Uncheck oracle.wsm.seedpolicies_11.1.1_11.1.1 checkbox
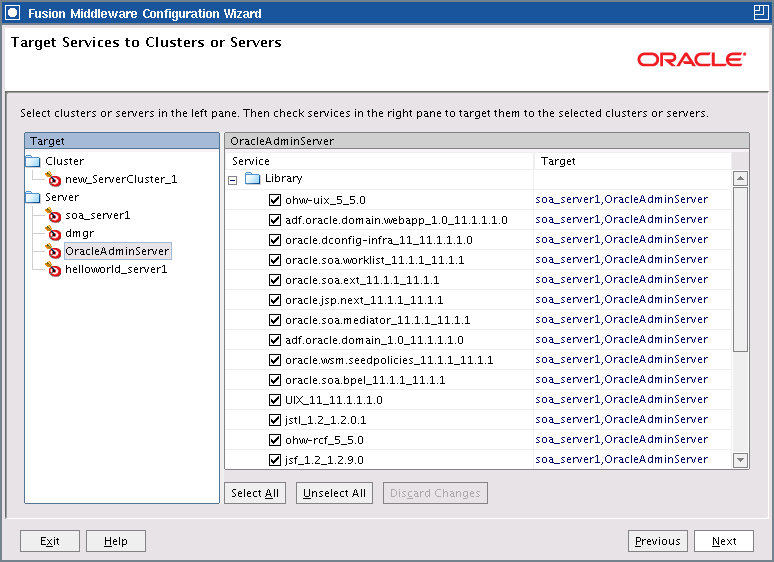The width and height of the screenshot is (774, 562). pyautogui.click(x=275, y=360)
